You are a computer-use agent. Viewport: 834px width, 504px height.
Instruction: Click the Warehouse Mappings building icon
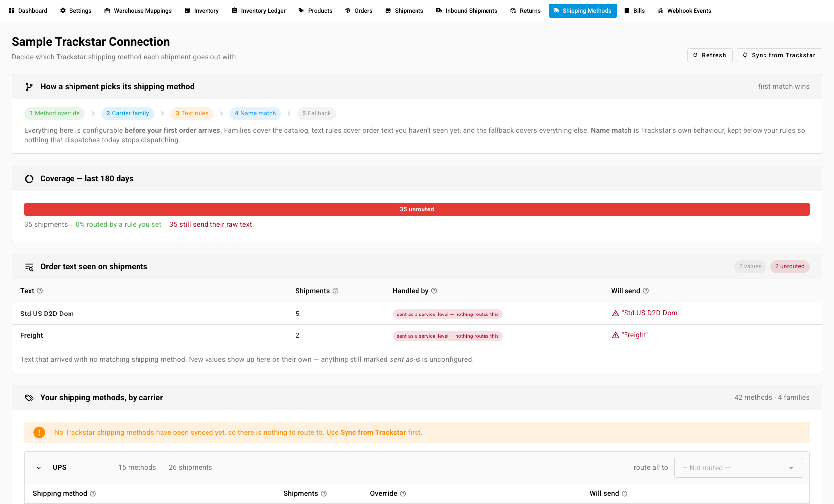click(107, 11)
